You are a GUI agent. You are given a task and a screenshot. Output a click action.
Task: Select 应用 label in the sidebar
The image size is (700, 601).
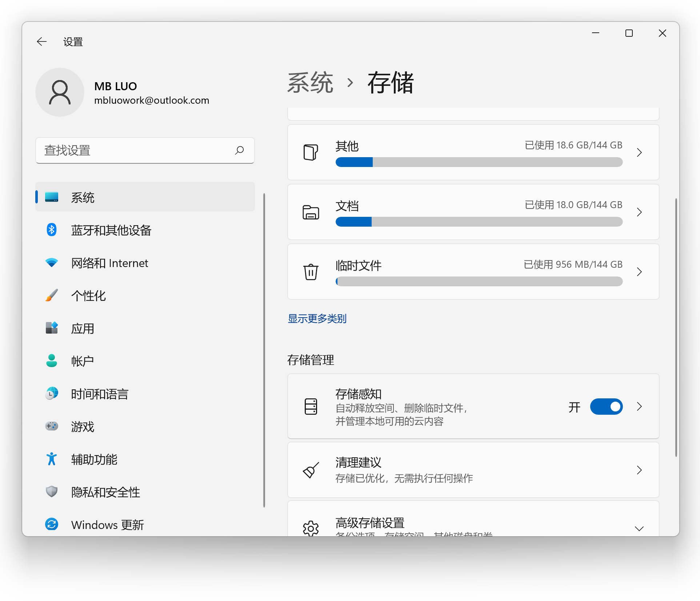[x=83, y=328]
